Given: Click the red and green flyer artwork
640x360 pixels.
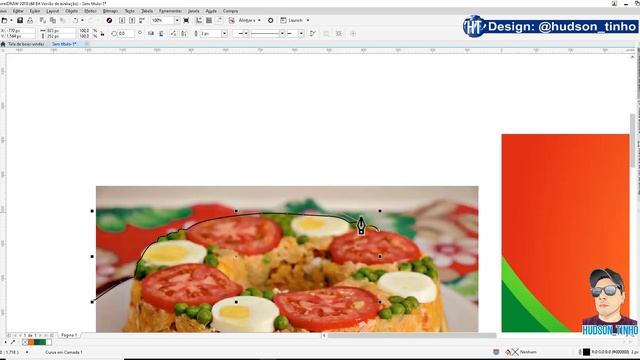Looking at the screenshot, I should click(565, 233).
